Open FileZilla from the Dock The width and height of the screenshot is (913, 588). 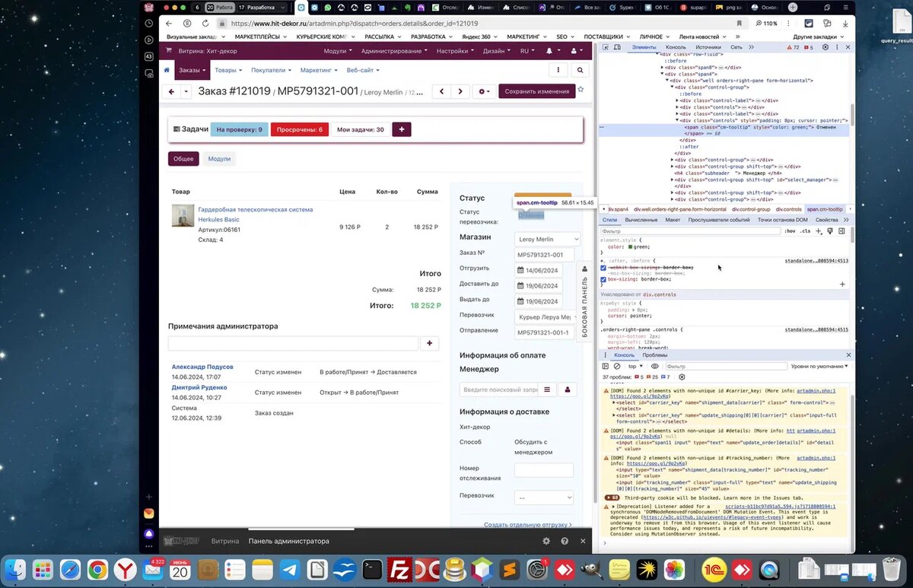400,569
